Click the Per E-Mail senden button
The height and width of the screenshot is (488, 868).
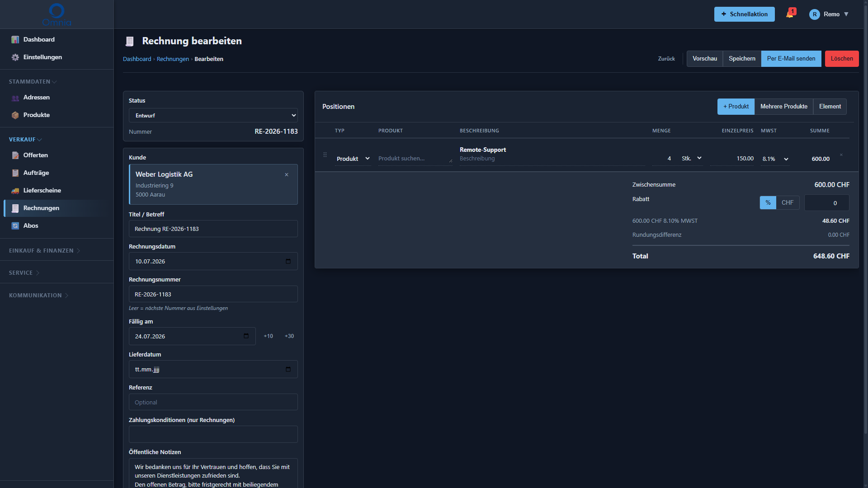[791, 59]
